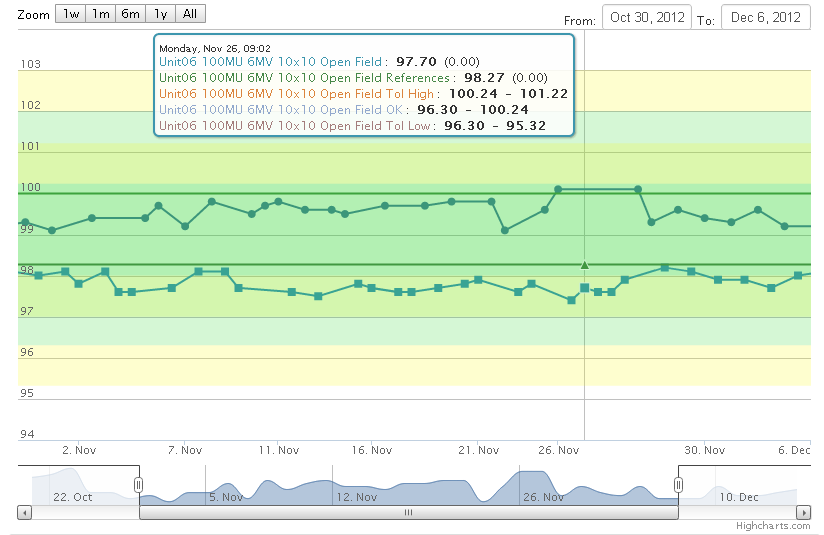Select the 1w zoom range button

click(x=71, y=14)
